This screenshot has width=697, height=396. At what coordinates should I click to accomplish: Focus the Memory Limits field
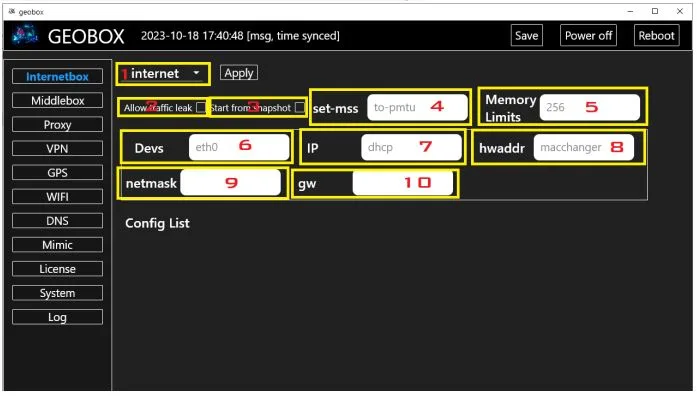pos(589,107)
